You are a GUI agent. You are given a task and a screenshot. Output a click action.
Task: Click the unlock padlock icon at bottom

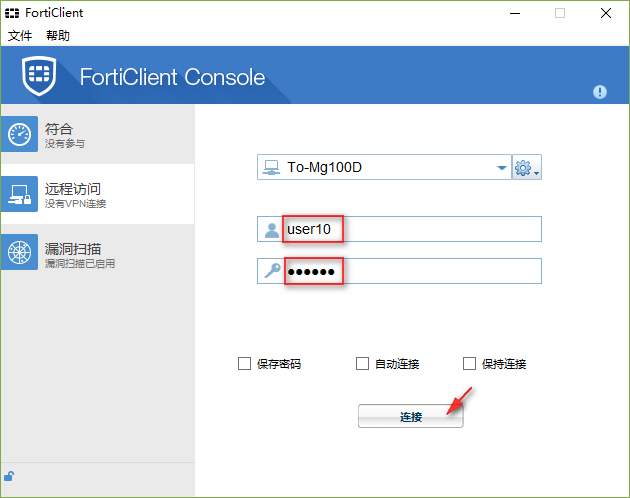pos(9,476)
